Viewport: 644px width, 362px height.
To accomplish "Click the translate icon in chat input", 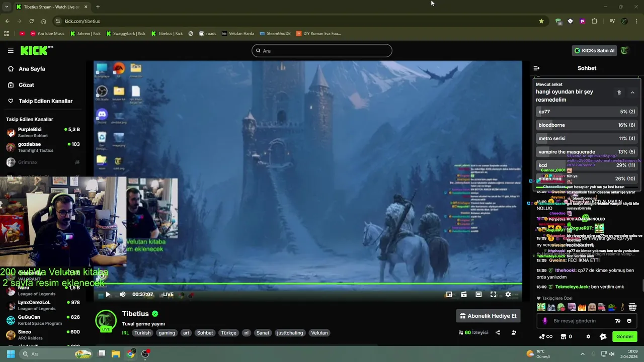I will coord(618,321).
